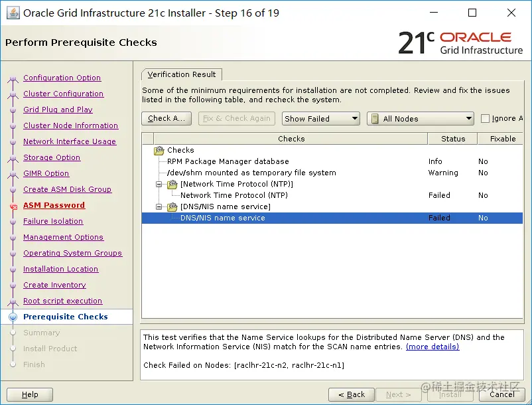This screenshot has height=405, width=532.
Task: Go to Management Options step
Action: (63, 237)
